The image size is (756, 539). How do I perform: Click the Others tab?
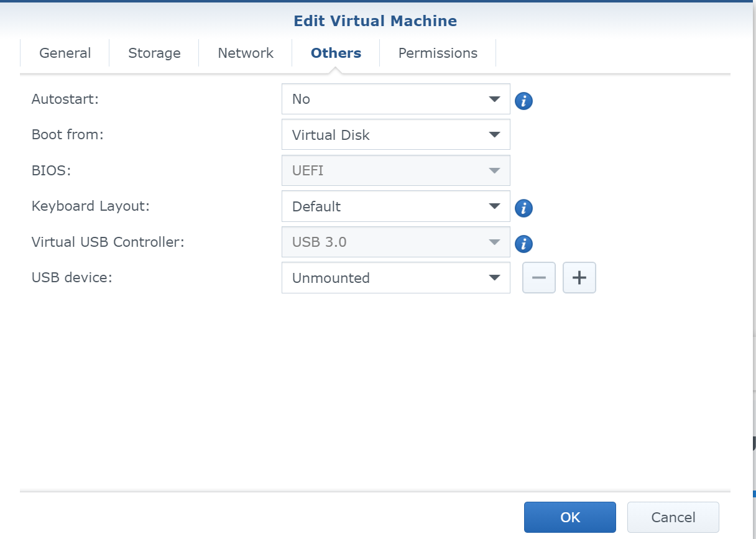(336, 53)
